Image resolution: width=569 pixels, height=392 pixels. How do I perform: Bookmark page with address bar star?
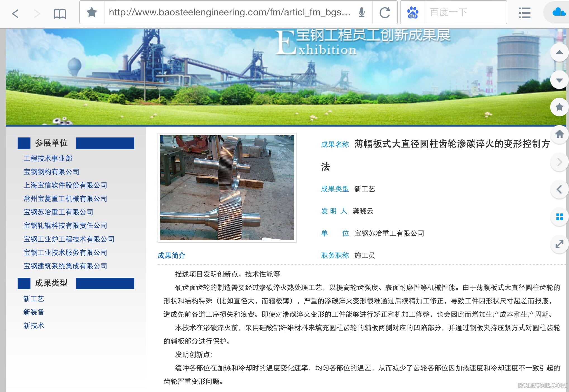coord(92,12)
